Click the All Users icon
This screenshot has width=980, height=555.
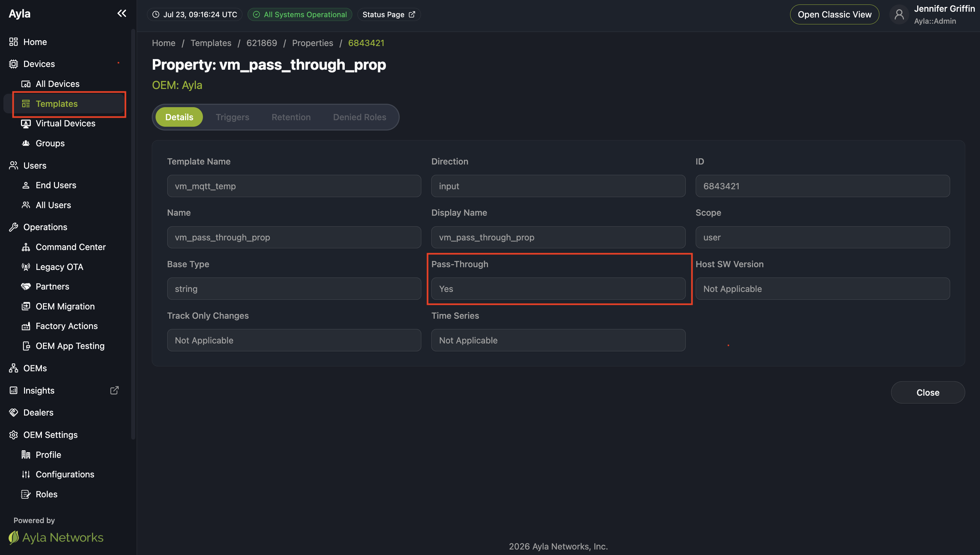(26, 205)
